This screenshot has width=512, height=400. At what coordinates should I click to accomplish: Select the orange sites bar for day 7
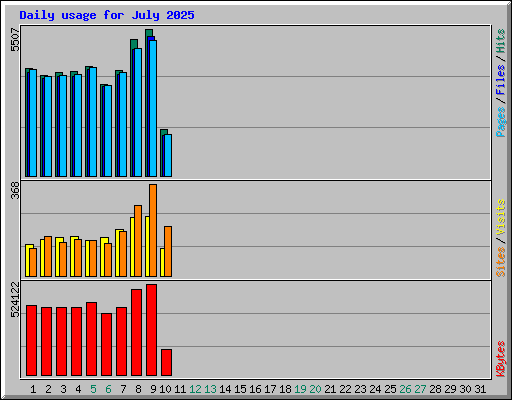pyautogui.click(x=123, y=254)
